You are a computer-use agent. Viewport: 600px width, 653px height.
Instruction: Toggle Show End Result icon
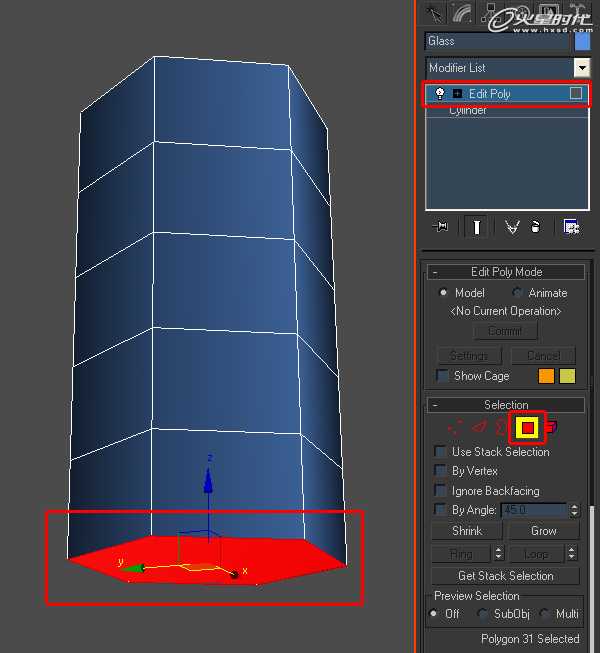476,227
